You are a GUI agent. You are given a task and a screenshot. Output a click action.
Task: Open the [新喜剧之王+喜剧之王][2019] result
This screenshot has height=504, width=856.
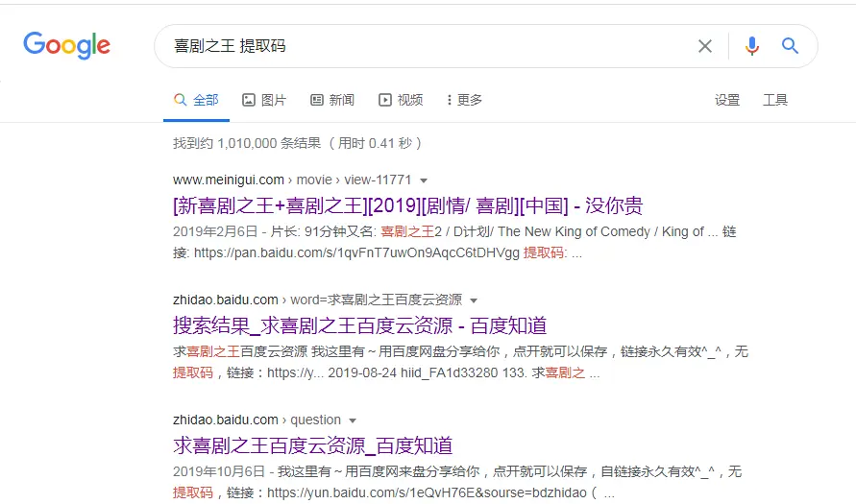(407, 205)
